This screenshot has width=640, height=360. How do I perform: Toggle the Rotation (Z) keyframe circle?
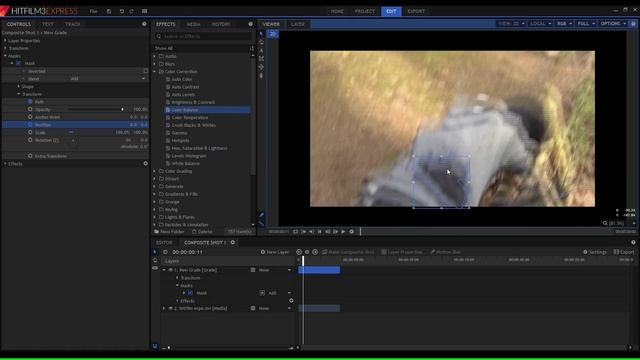[x=30, y=140]
